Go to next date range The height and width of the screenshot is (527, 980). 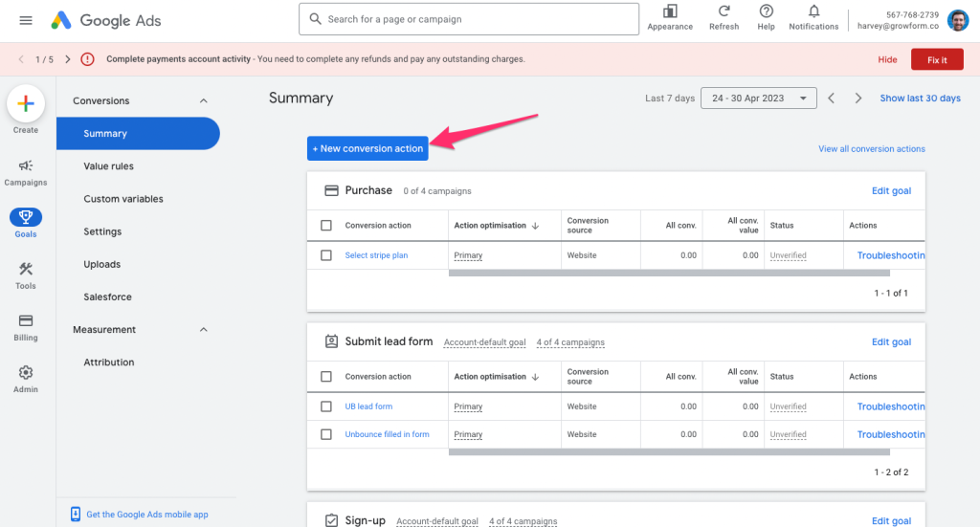click(858, 98)
